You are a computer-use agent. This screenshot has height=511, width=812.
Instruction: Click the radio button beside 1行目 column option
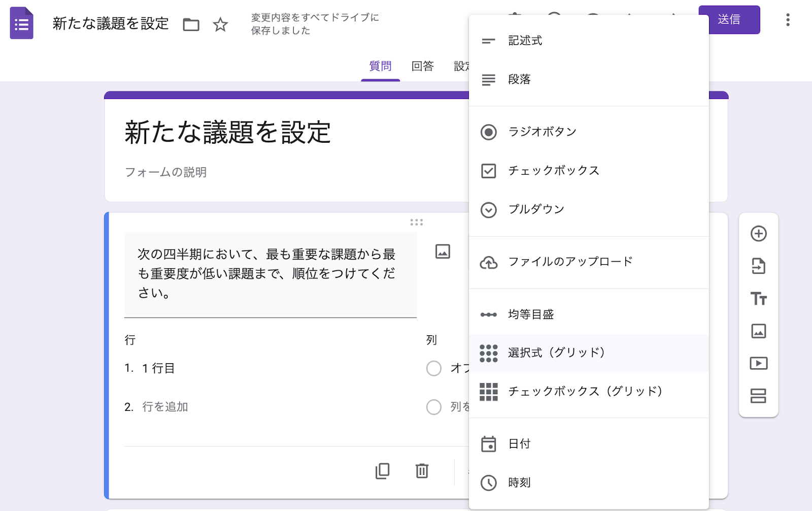pyautogui.click(x=434, y=368)
